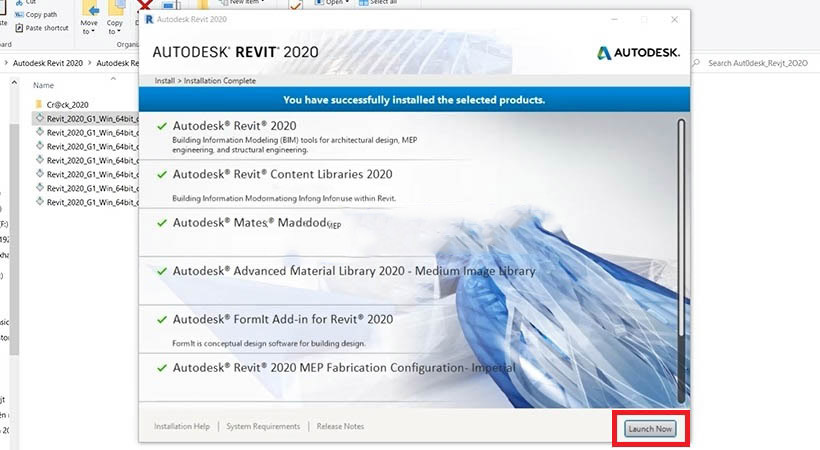This screenshot has width=820, height=450.
Task: Click the installer's vertical scrollbar
Action: [681, 261]
